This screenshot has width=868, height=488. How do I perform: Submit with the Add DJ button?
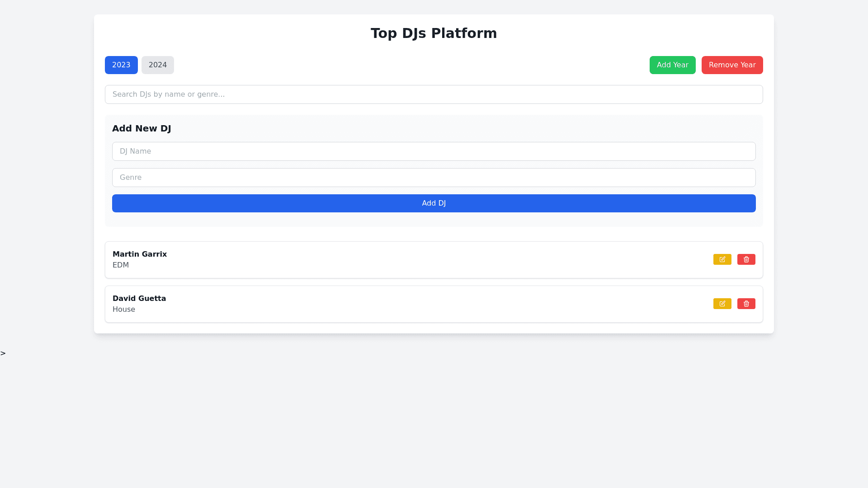434,203
